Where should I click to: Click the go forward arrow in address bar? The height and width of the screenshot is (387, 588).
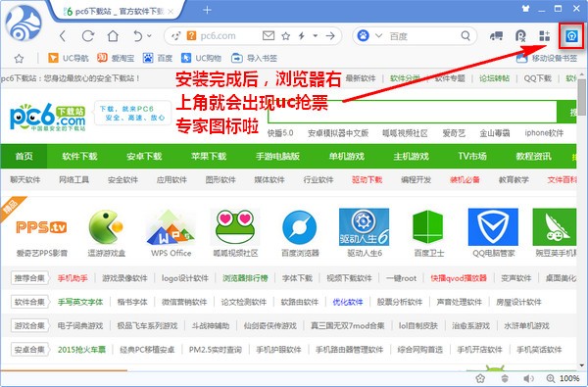point(330,36)
